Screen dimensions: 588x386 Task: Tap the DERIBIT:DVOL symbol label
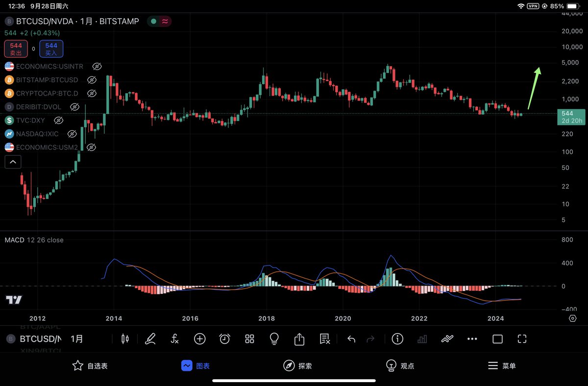(x=39, y=106)
